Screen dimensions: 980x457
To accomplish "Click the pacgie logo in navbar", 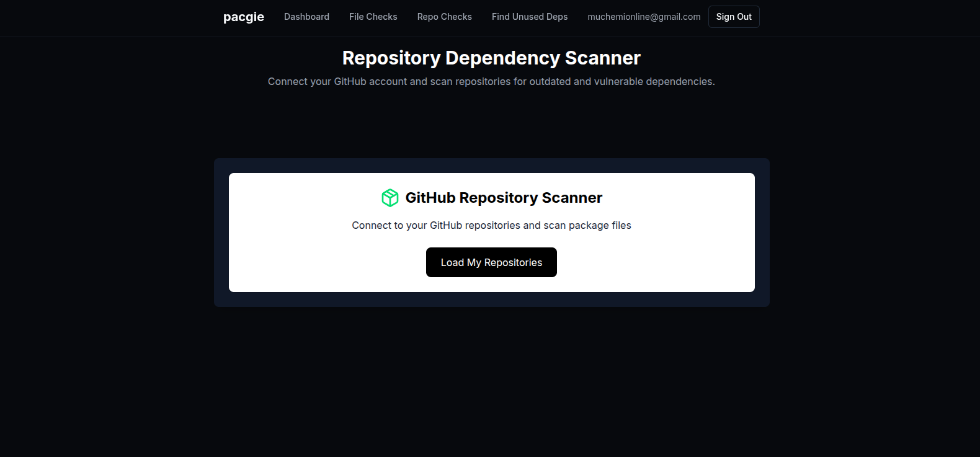I will point(243,17).
